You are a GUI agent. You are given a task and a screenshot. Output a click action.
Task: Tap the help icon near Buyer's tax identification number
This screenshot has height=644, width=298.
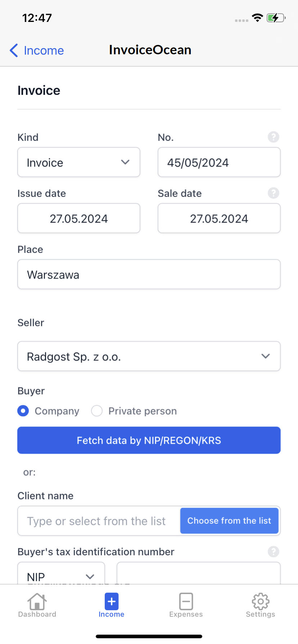pyautogui.click(x=273, y=552)
